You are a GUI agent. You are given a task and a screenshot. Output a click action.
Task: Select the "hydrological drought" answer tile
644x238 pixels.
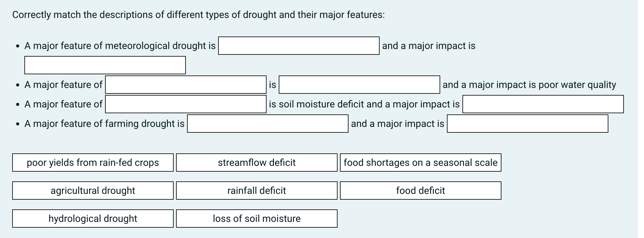[x=93, y=219]
